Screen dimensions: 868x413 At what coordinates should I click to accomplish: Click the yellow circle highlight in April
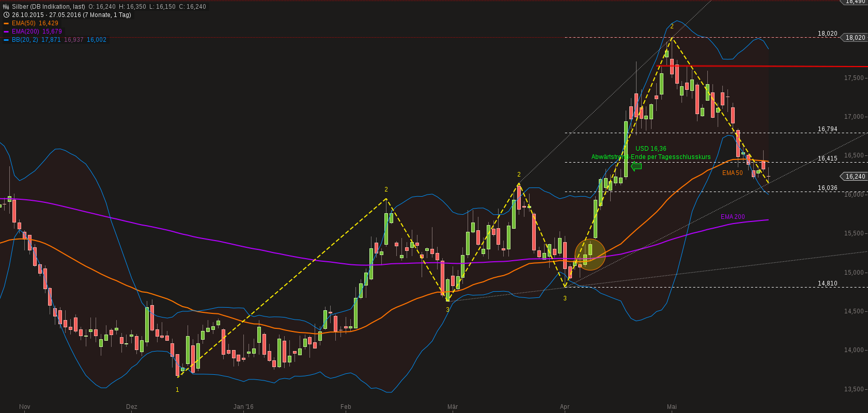click(x=590, y=255)
